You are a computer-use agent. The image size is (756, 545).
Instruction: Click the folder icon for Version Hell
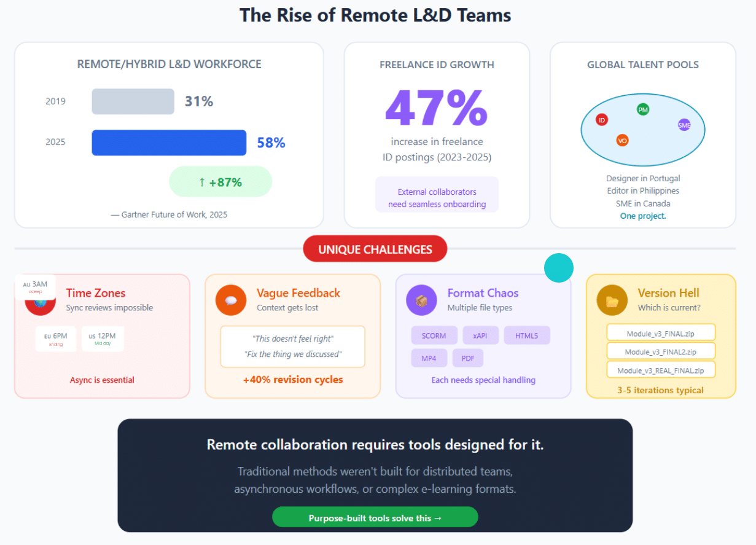point(612,300)
